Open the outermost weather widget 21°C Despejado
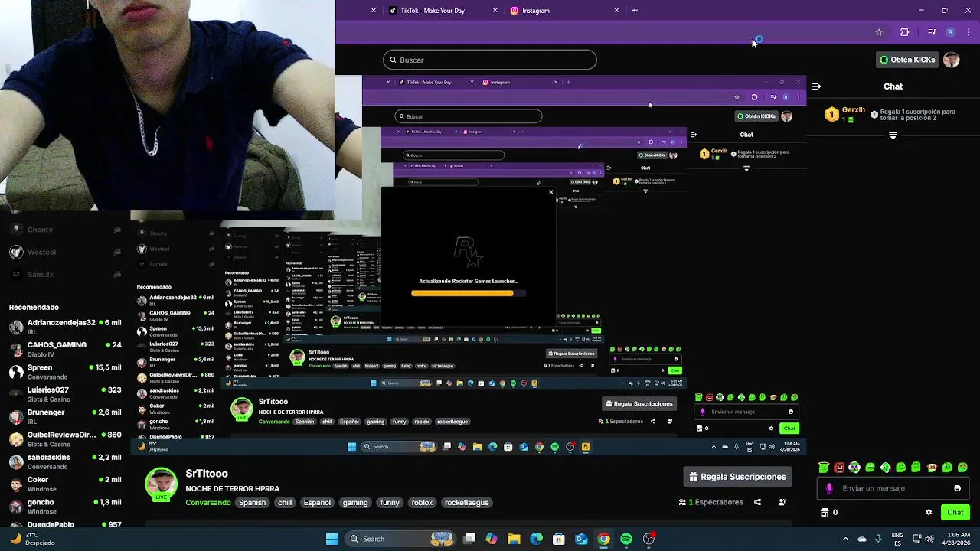Viewport: 980px width, 551px height. [32, 539]
